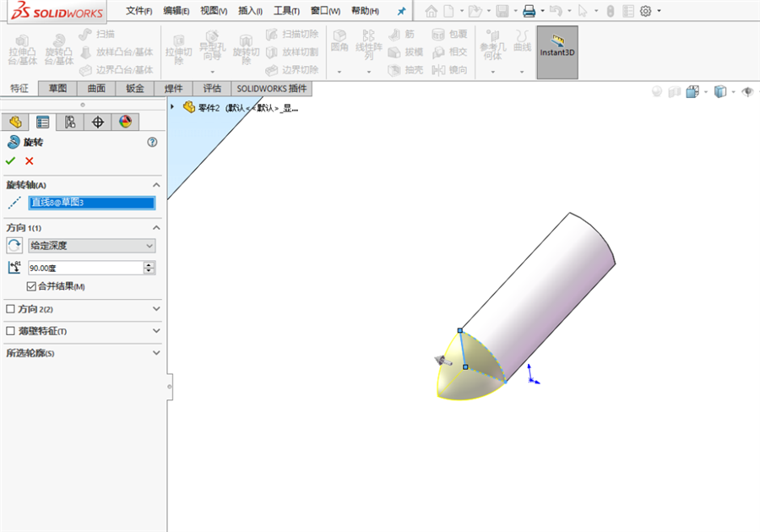Switch to the SOLIDWORKS 插件 tab
Image resolution: width=760 pixels, height=532 pixels.
click(x=271, y=88)
